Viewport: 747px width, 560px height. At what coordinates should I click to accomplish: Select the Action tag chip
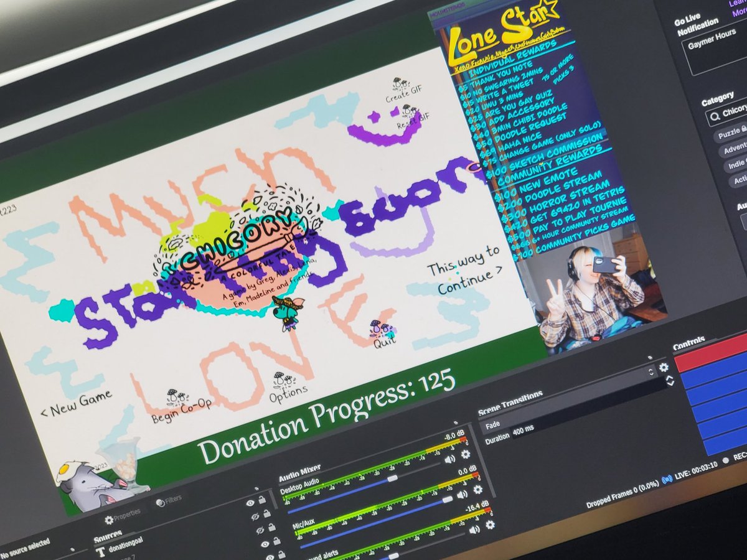(740, 180)
